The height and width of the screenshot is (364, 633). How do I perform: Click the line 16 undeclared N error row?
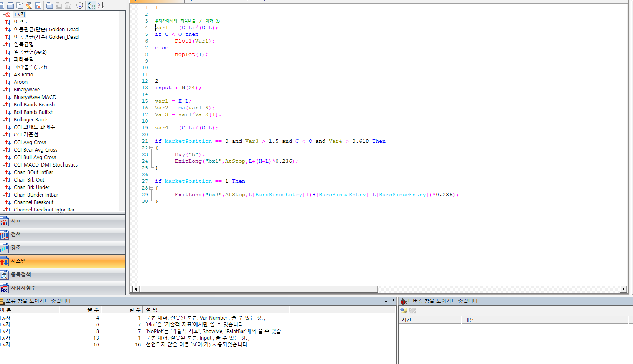click(197, 345)
